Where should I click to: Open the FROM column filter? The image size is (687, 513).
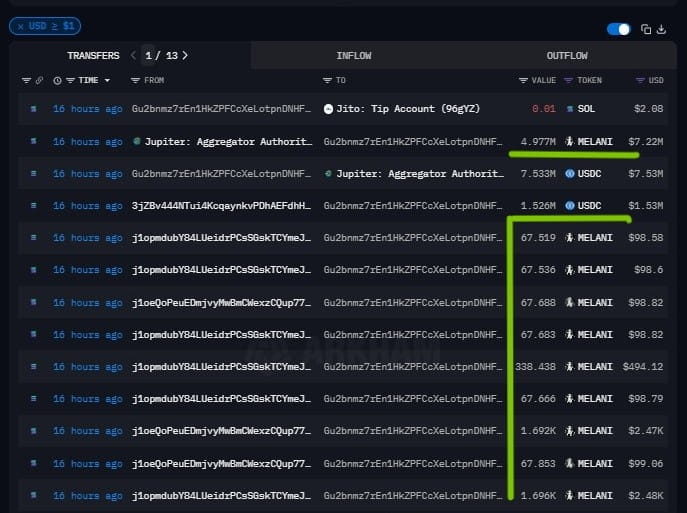point(135,81)
